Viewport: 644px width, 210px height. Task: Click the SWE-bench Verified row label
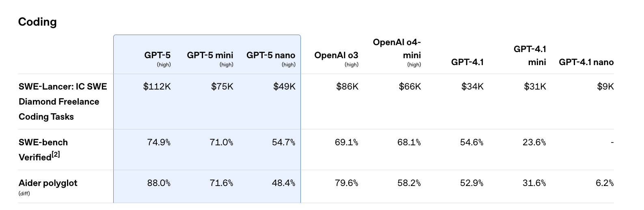tap(43, 149)
